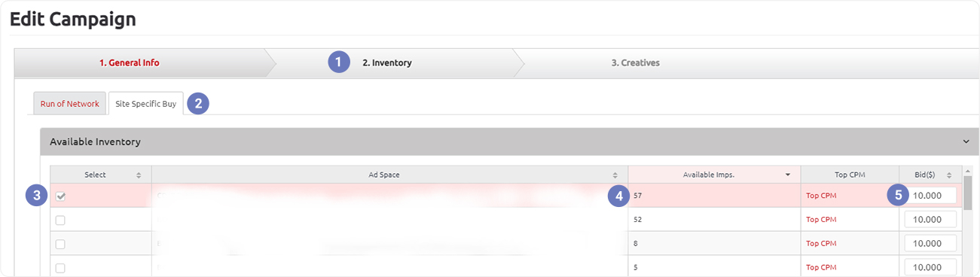The image size is (980, 277).
Task: Open the 2. Inventory wizard step
Action: [x=386, y=63]
